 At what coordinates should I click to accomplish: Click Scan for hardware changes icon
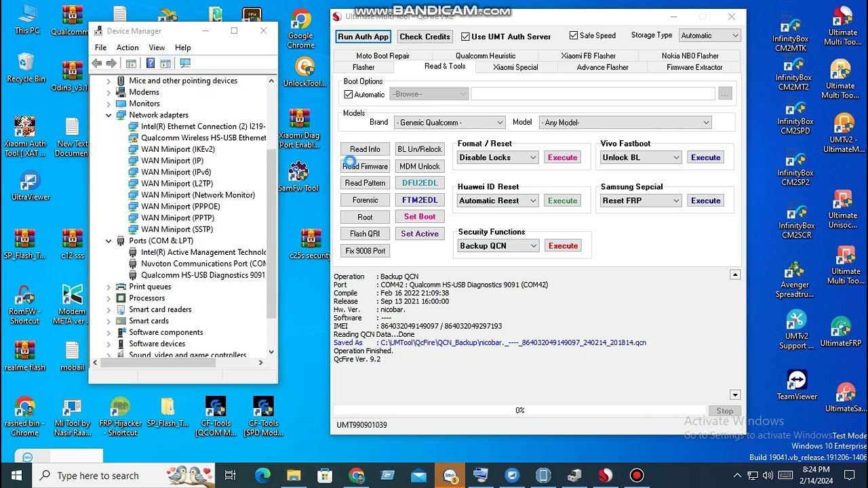tap(185, 63)
